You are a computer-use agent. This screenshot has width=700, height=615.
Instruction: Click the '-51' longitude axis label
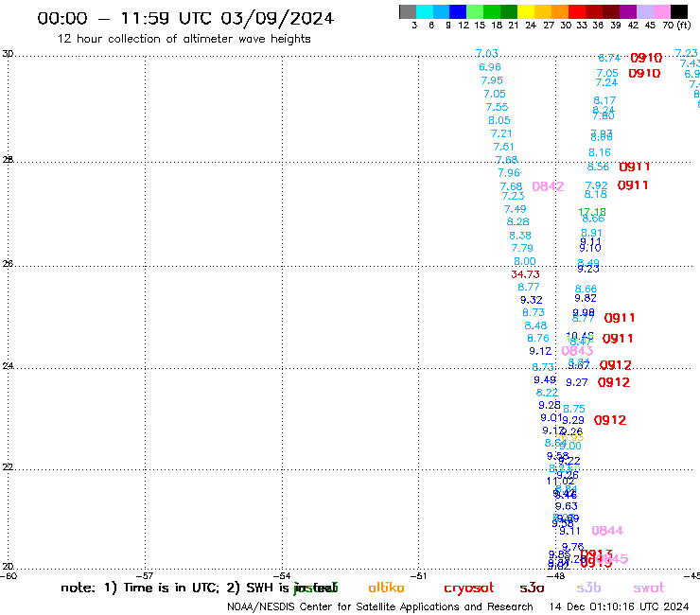(418, 575)
